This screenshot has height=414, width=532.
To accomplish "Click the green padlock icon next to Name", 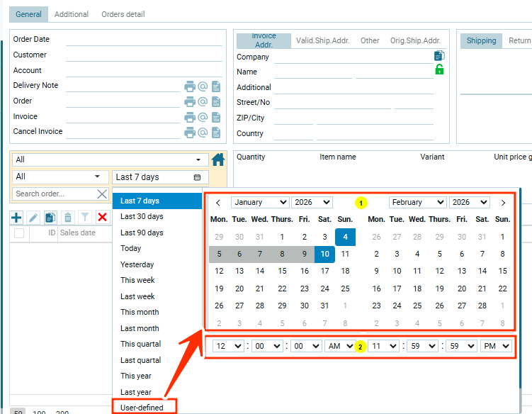I will click(439, 69).
